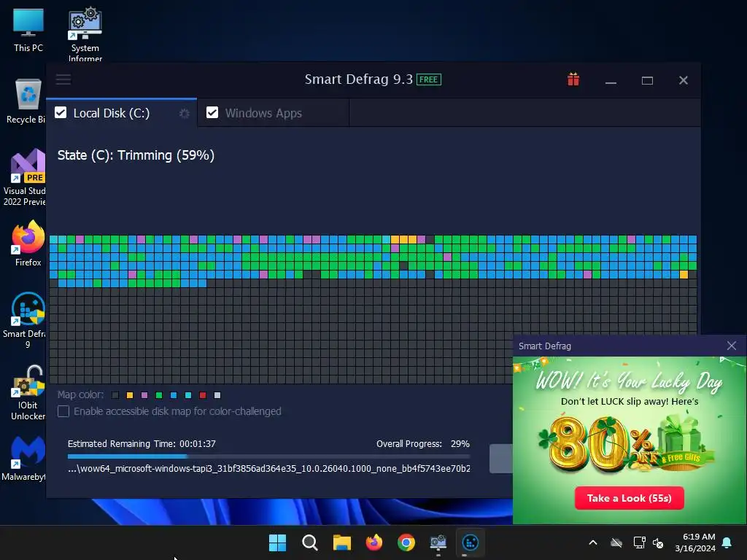Open the notification bell icon
The height and width of the screenshot is (560, 747).
[727, 542]
